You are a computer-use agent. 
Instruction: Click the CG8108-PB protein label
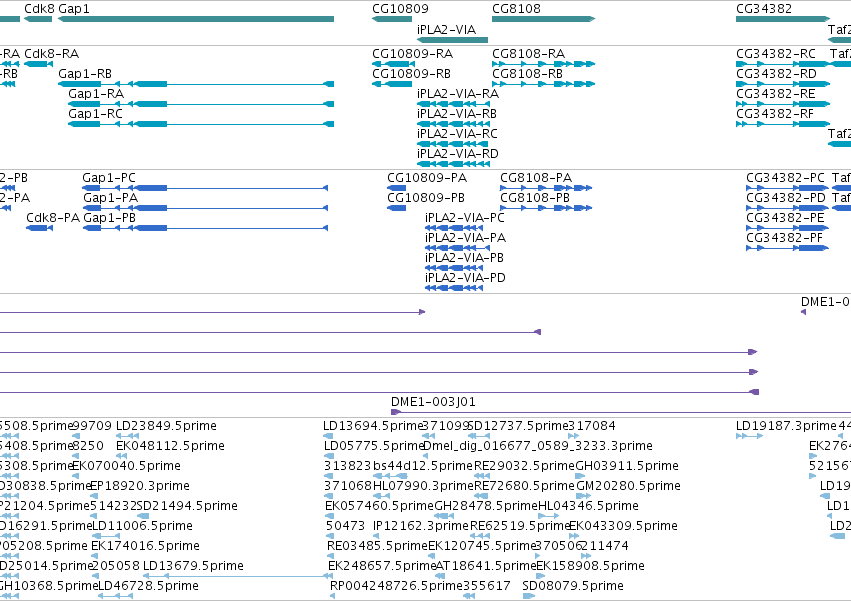(535, 198)
